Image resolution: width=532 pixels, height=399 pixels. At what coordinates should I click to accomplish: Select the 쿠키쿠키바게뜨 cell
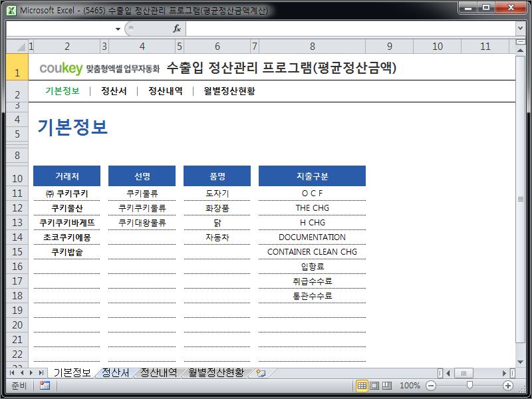(67, 223)
